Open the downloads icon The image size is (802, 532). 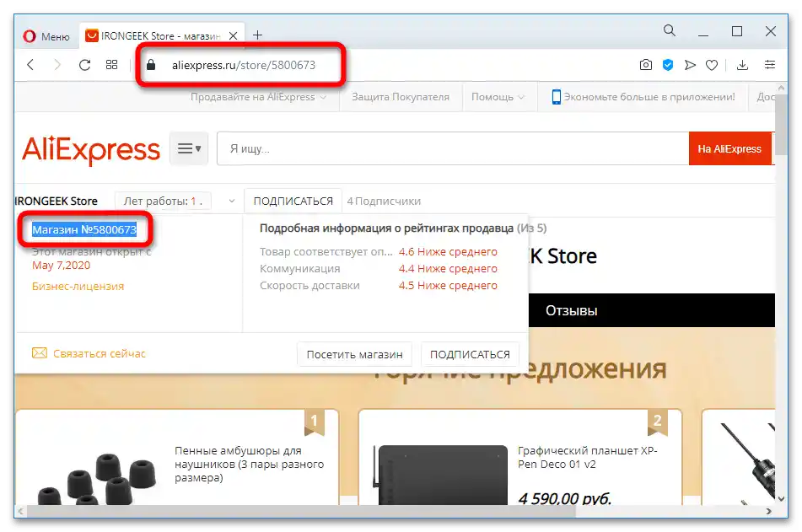pyautogui.click(x=743, y=65)
